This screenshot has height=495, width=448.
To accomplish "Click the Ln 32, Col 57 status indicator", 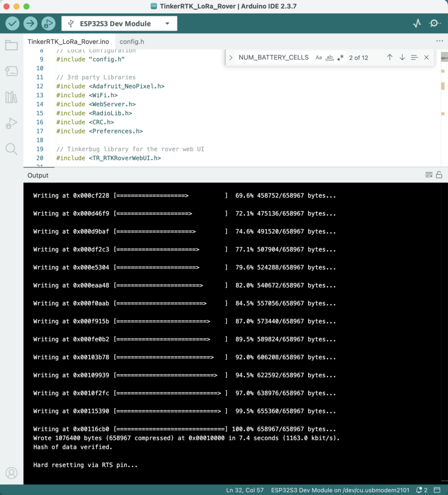I will [x=244, y=490].
